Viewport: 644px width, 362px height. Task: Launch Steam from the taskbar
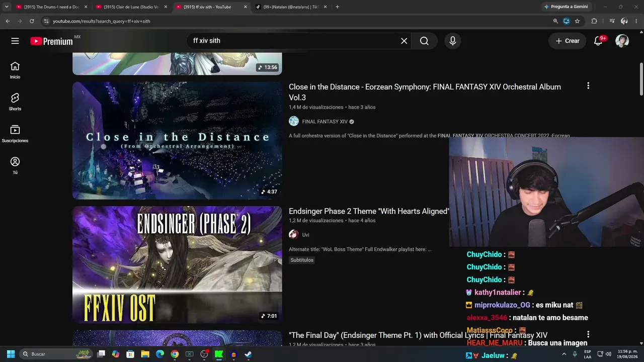248,354
